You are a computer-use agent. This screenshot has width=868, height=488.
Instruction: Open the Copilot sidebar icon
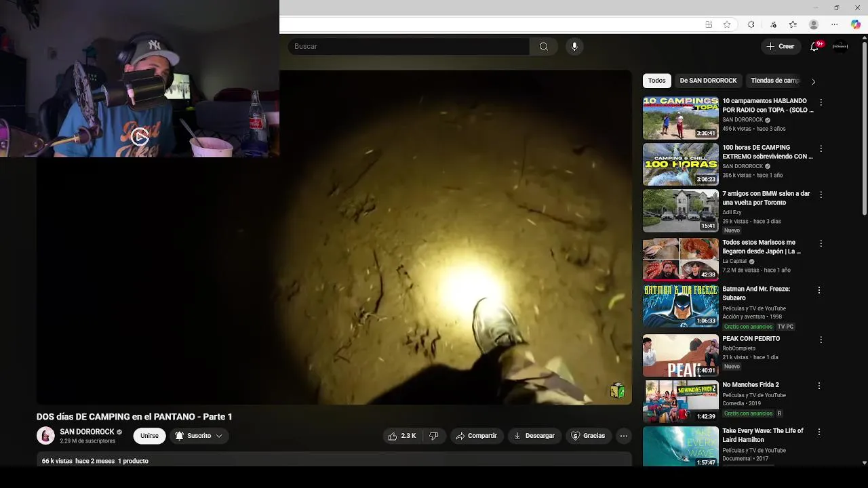856,24
